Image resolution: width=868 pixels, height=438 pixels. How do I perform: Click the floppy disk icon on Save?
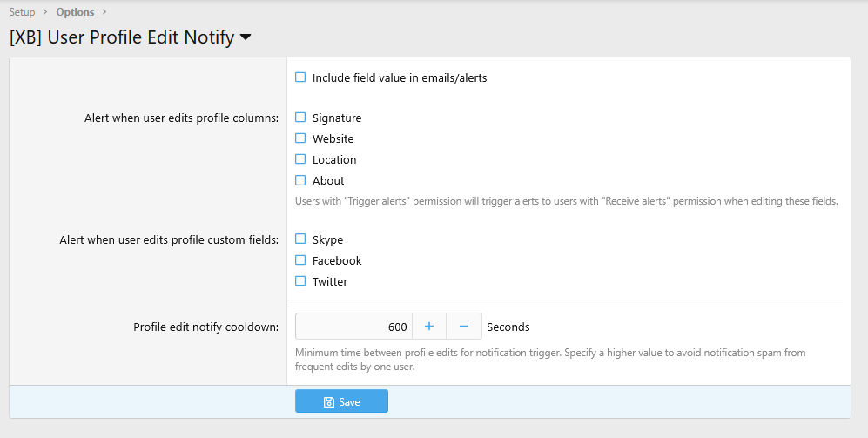tap(329, 402)
